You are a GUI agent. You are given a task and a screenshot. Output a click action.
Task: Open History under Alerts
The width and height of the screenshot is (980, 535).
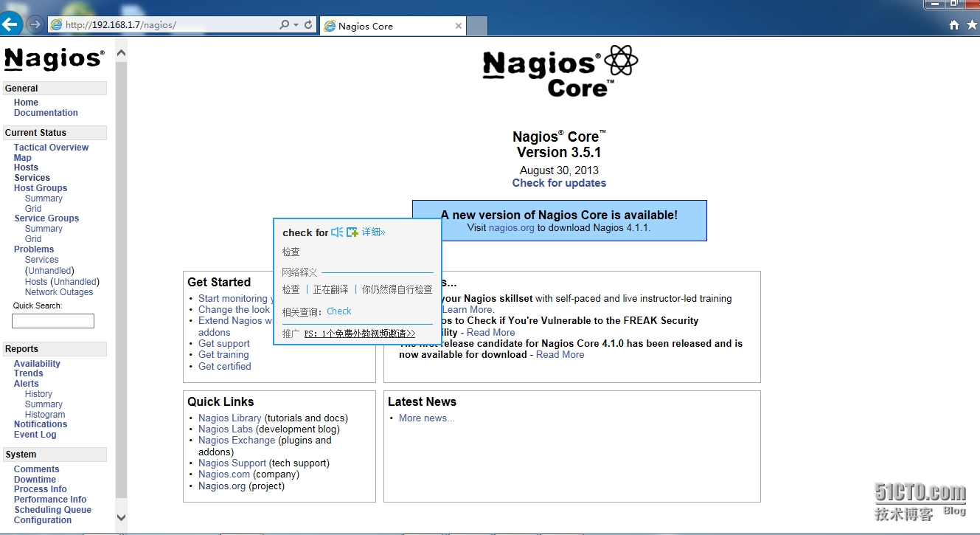tap(38, 394)
